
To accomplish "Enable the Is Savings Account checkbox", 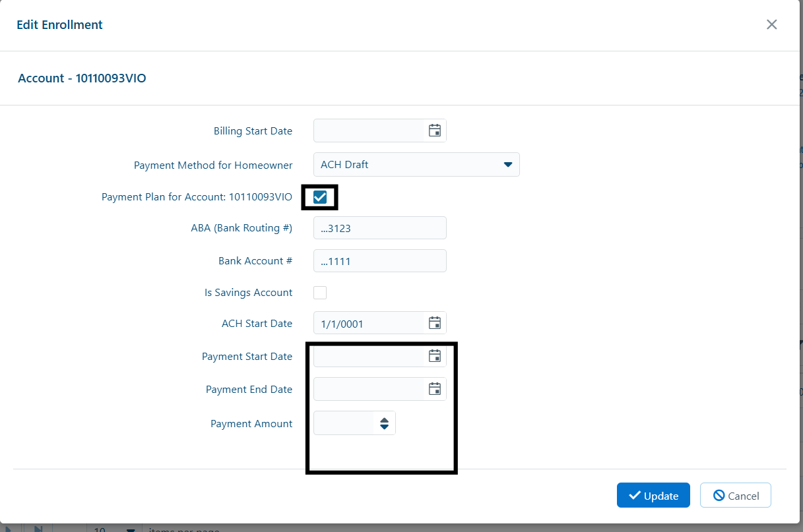I will (319, 292).
